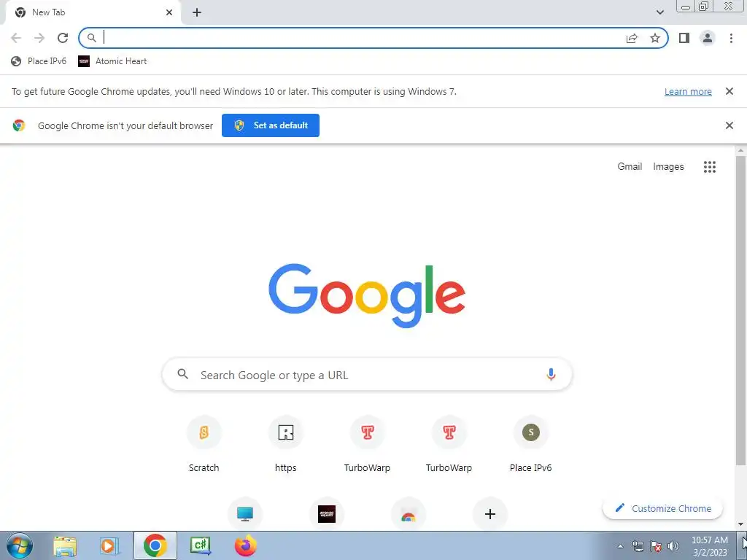Open Place IPv6 bookmark

(39, 61)
